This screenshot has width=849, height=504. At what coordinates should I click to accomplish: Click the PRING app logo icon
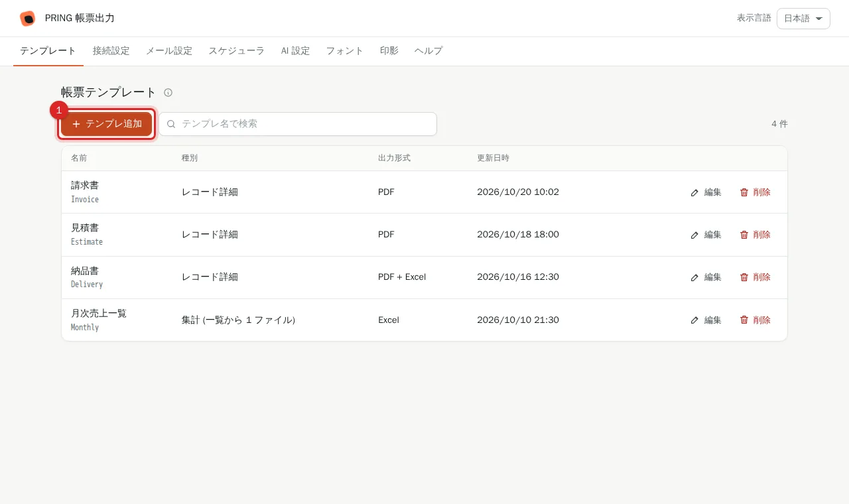(x=27, y=19)
